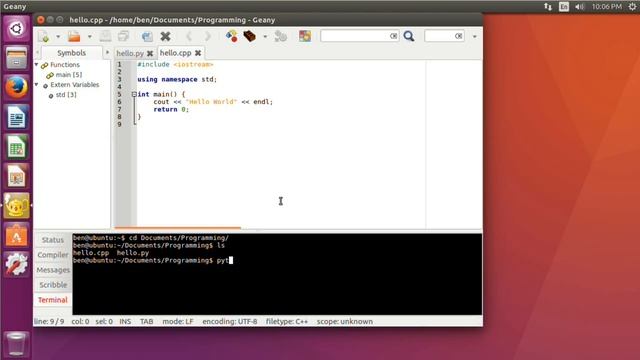
Task: Open LibreOffice Writer from launcher
Action: tap(16, 117)
